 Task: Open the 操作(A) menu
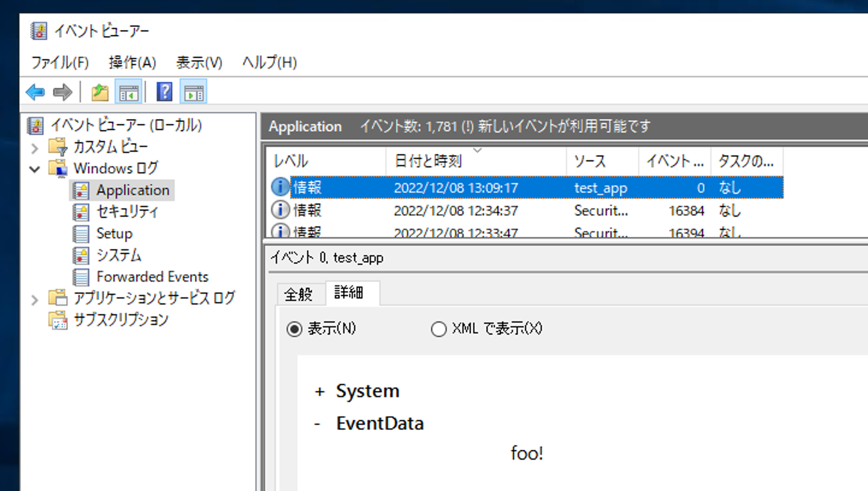pyautogui.click(x=131, y=62)
